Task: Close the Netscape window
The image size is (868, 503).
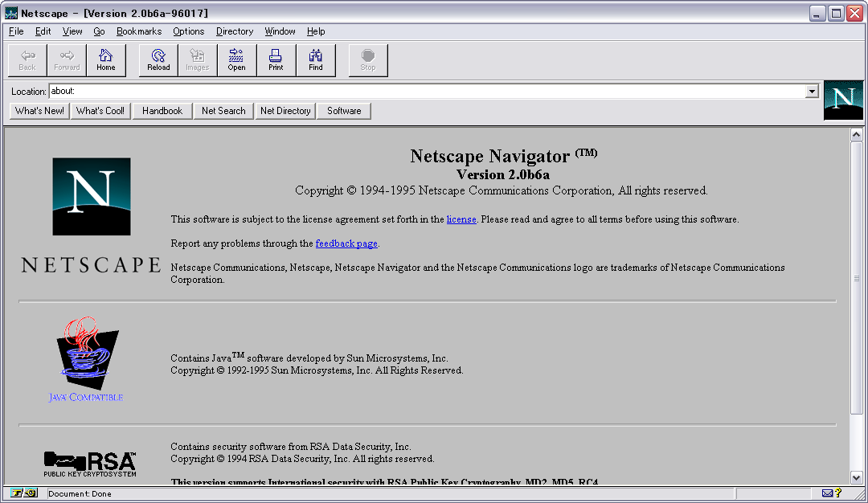Action: tap(854, 14)
